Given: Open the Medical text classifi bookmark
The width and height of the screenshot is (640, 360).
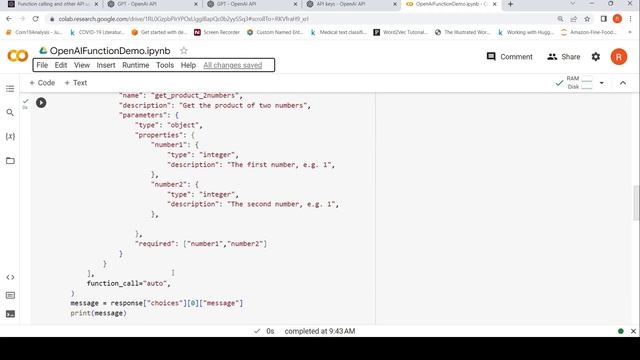Looking at the screenshot, I should point(338,32).
